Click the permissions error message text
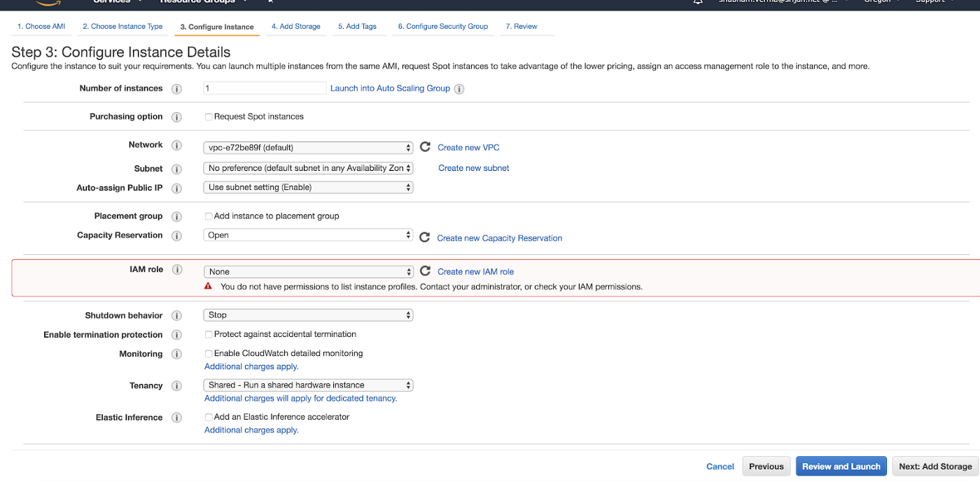 (x=431, y=287)
